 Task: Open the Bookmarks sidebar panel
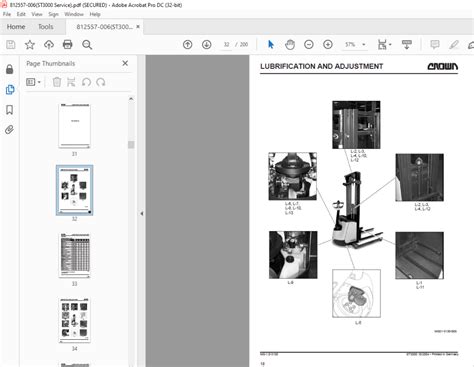click(10, 110)
